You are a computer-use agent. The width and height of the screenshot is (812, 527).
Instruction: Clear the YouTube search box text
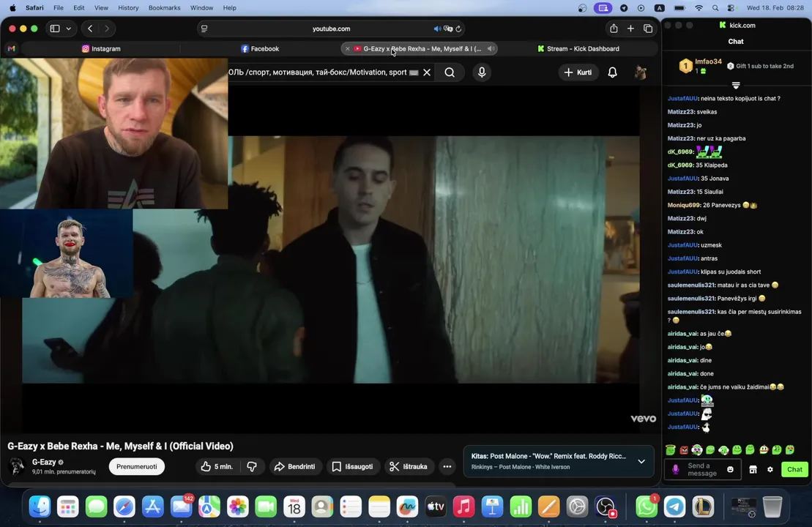click(x=427, y=72)
